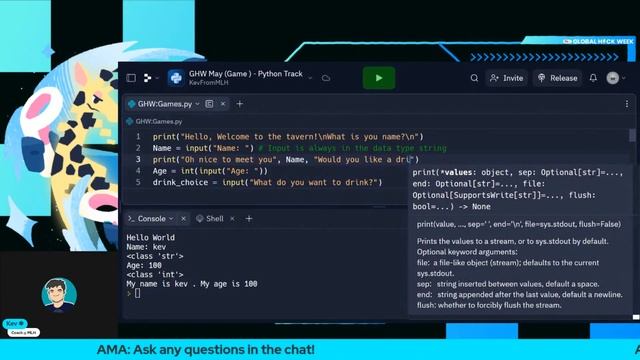Select the GHW:Games.py editor tab
The height and width of the screenshot is (360, 640).
(x=164, y=104)
